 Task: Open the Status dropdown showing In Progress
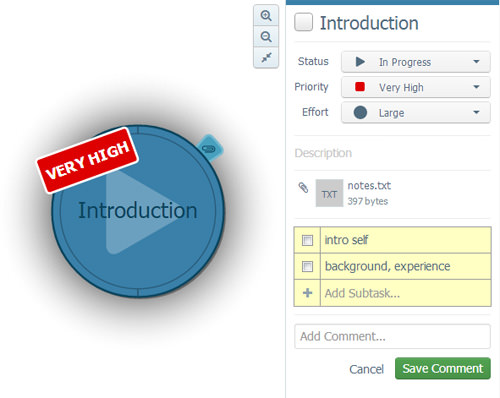[416, 62]
